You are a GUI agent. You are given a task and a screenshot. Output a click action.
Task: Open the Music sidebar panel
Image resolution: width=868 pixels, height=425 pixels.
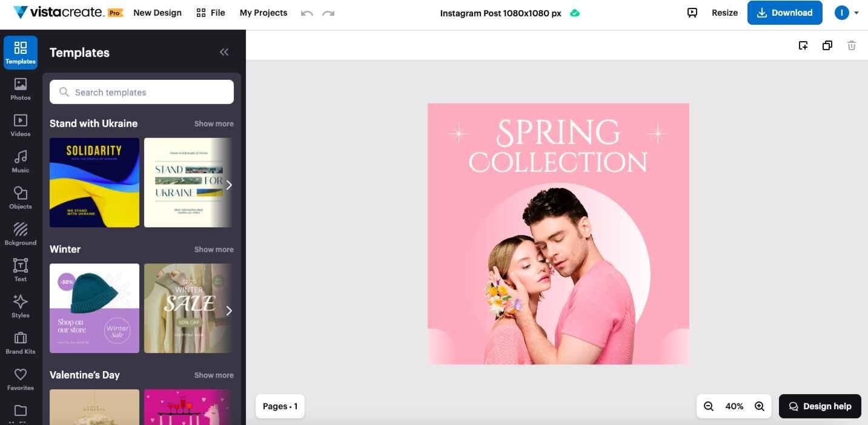pyautogui.click(x=21, y=162)
